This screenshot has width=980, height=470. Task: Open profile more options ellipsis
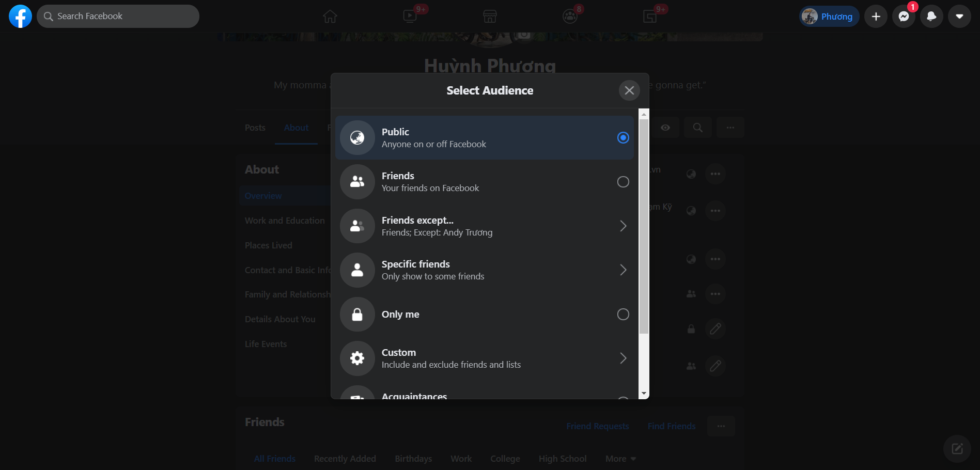pyautogui.click(x=730, y=128)
